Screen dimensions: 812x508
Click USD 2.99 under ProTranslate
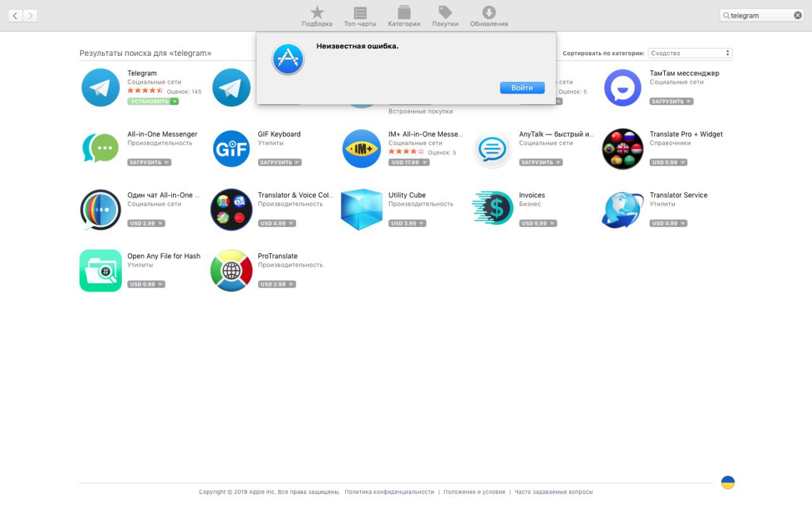(277, 284)
